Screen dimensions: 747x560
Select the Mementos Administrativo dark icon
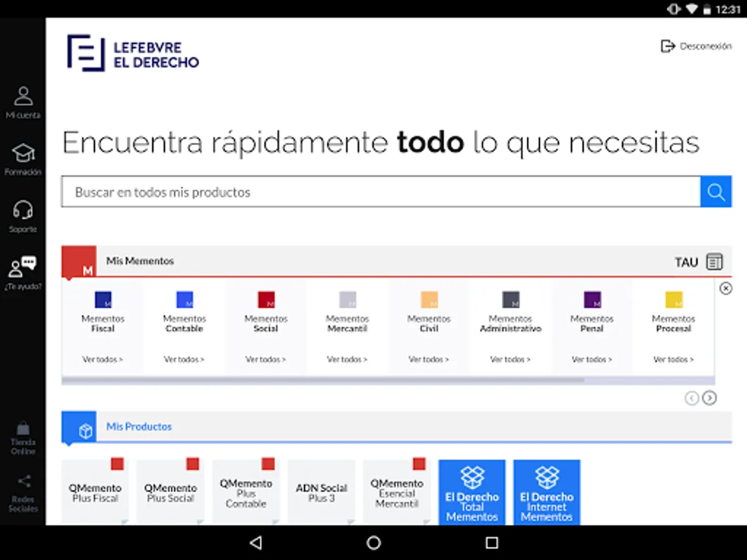click(510, 300)
